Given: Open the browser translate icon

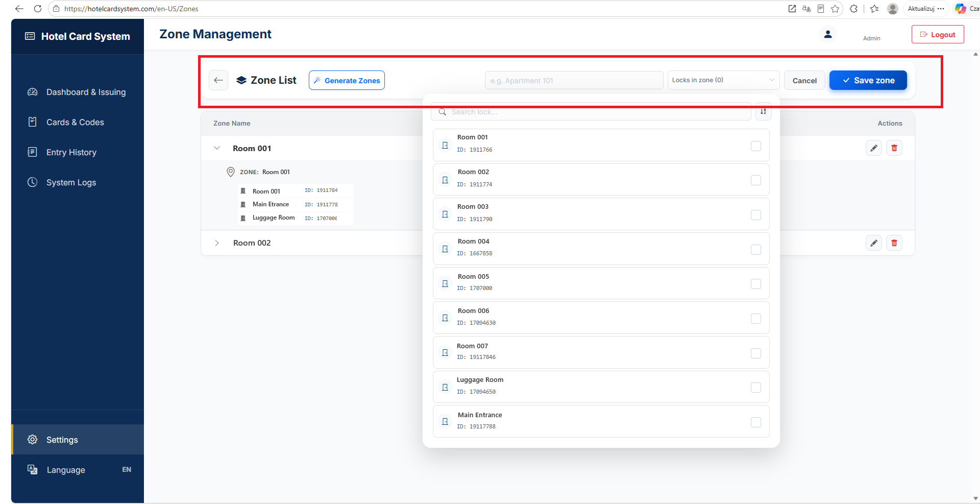Looking at the screenshot, I should pos(806,9).
